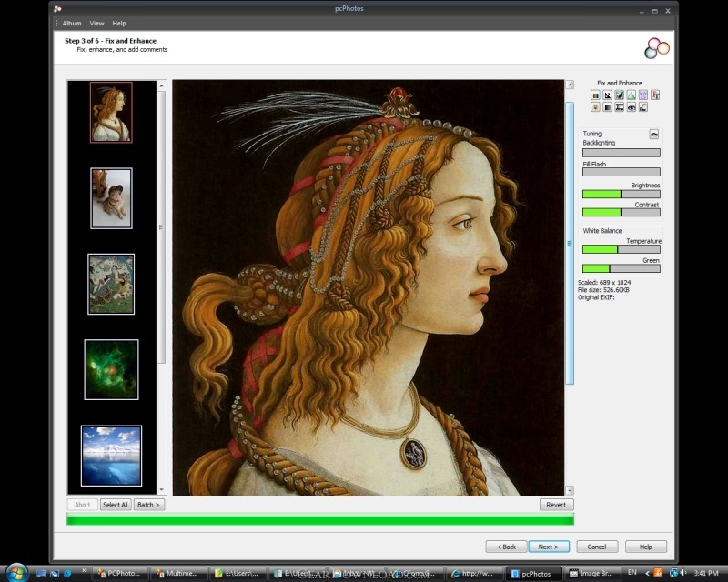
Task: Click the 'Step 3 of 6 - Fix and Enhance' heading
Action: 110,41
